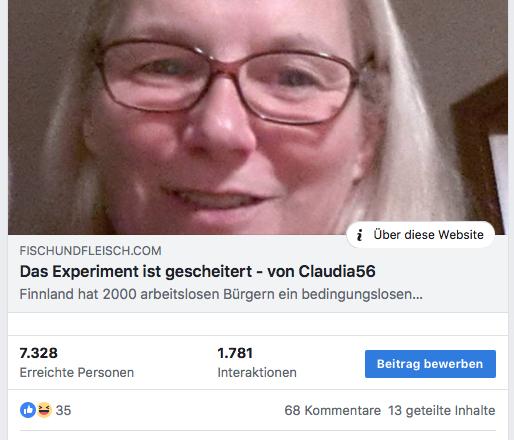The image size is (514, 440).
Task: Click Claudia56 author name in headline
Action: pos(337,271)
